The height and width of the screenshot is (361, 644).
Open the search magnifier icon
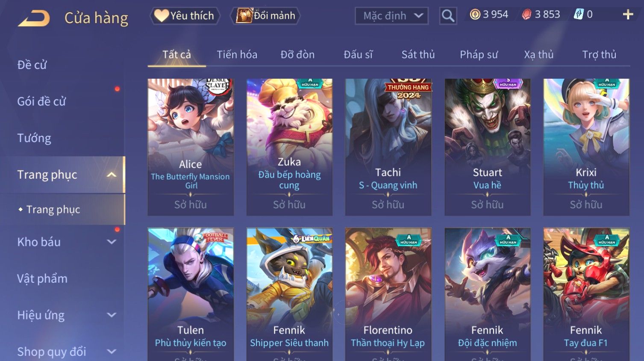pos(448,16)
